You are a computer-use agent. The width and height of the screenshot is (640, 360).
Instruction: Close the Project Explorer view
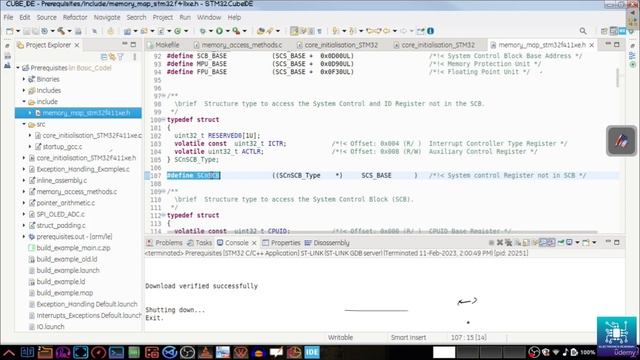click(x=77, y=45)
